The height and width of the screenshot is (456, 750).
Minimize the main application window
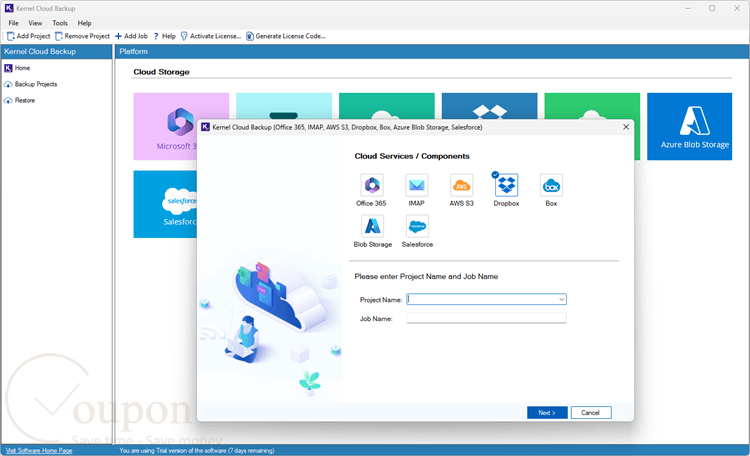pyautogui.click(x=688, y=8)
